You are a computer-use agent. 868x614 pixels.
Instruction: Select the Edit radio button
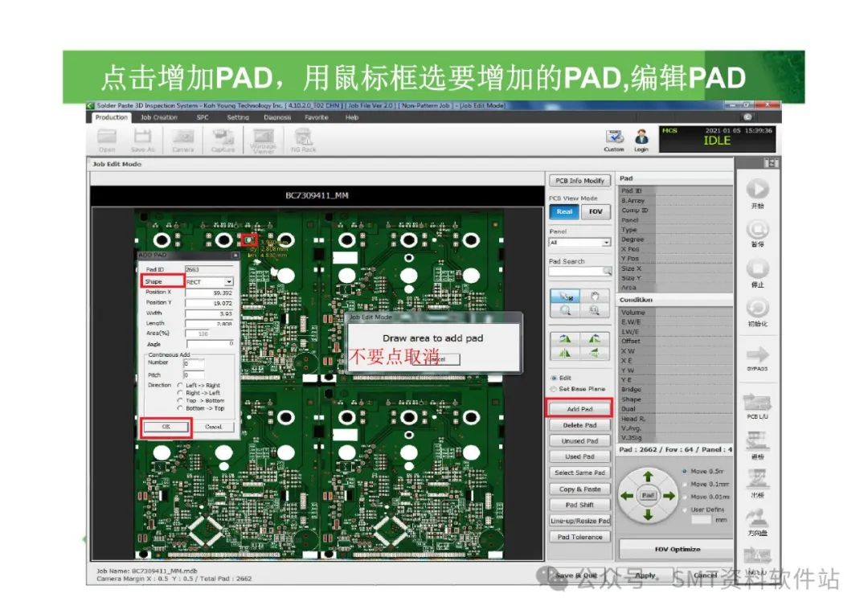pyautogui.click(x=554, y=378)
